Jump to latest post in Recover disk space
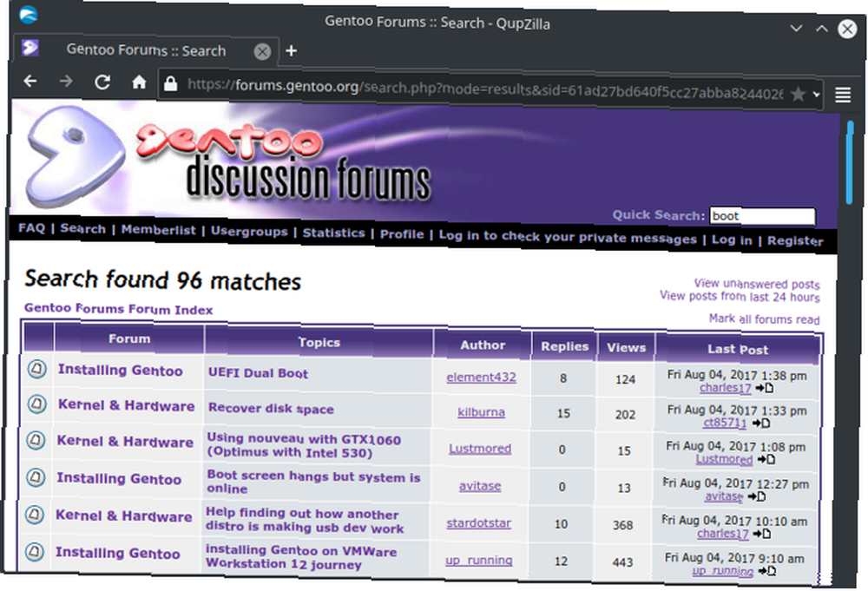The image size is (868, 591). [760, 424]
